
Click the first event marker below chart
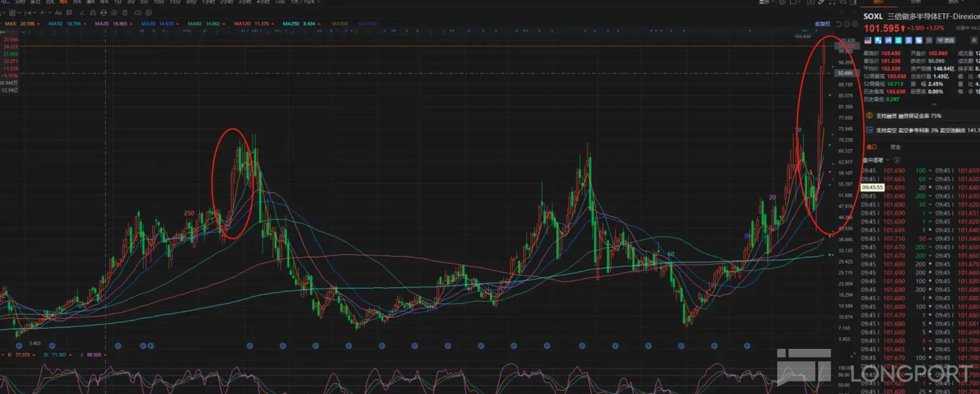[x=19, y=346]
